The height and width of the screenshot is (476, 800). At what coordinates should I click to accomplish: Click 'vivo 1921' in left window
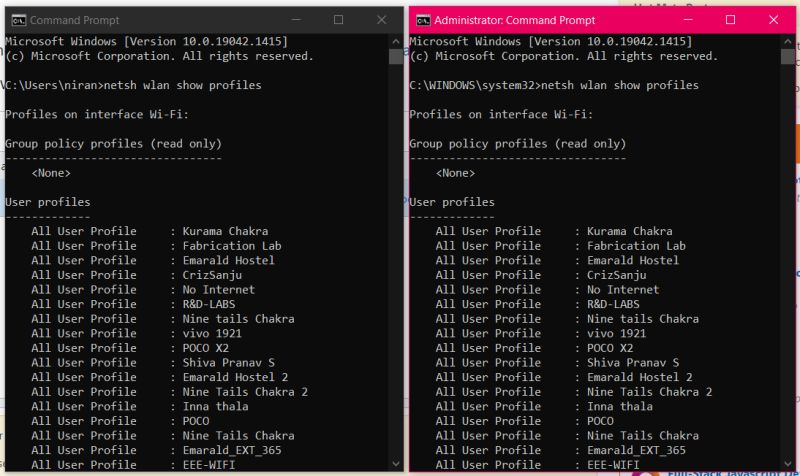212,333
